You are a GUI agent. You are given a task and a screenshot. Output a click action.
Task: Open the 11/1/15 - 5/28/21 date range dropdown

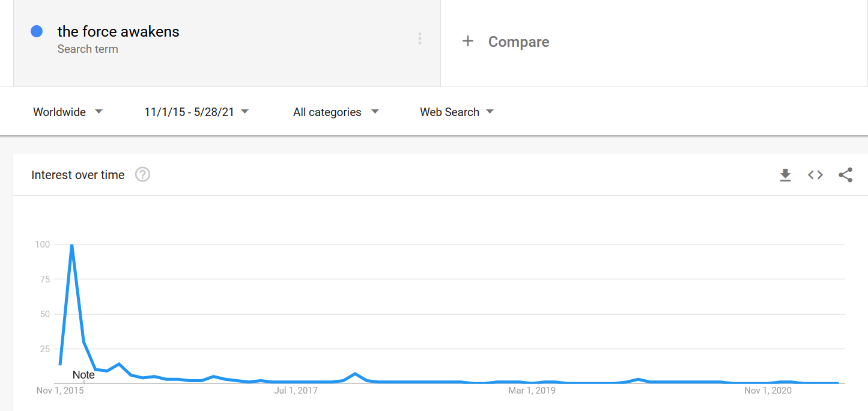[196, 112]
